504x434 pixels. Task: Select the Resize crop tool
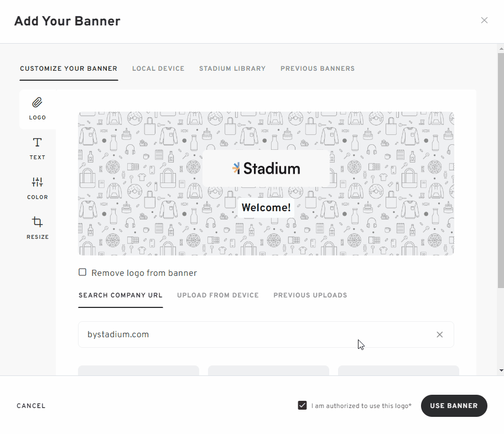tap(37, 228)
